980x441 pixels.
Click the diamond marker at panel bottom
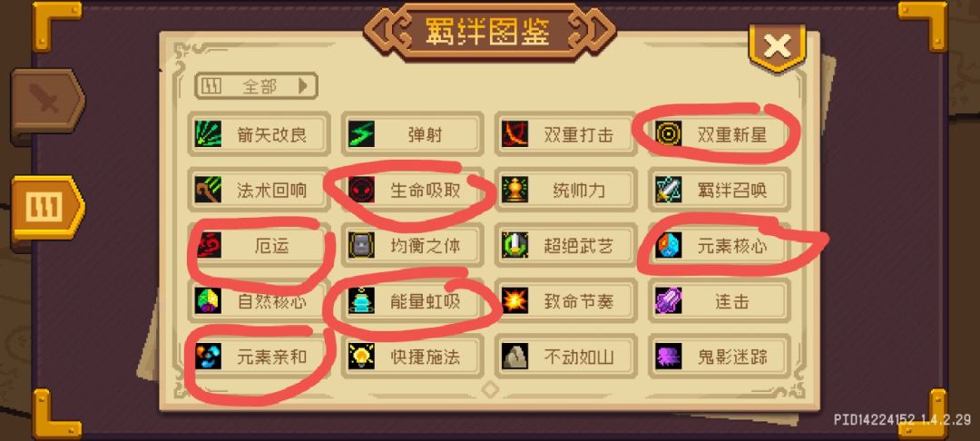click(x=491, y=390)
